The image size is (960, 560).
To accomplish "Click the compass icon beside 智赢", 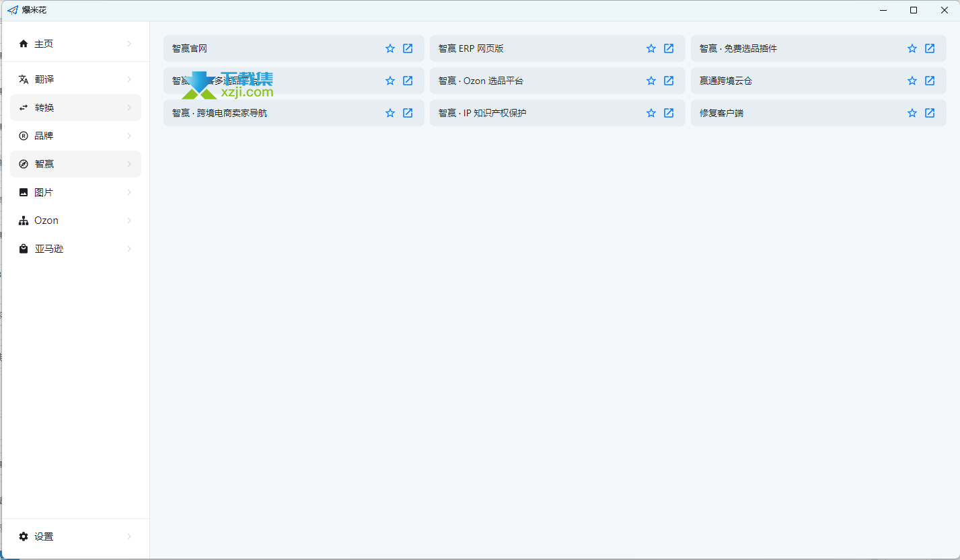I will point(24,164).
